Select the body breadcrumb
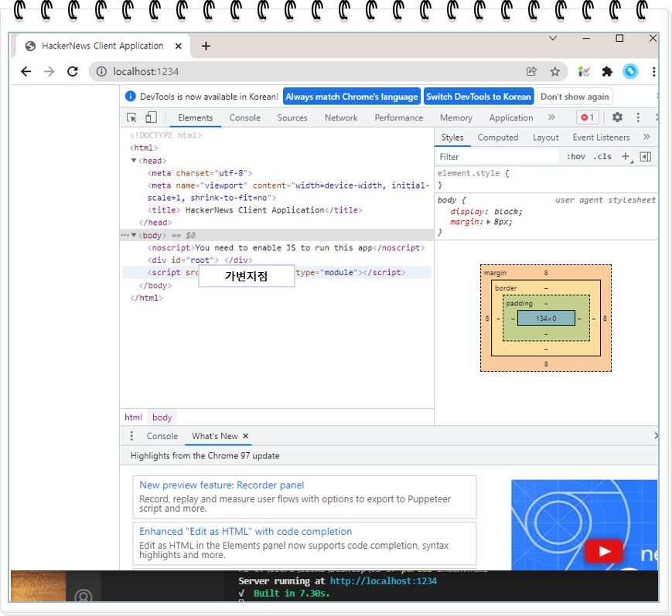Image resolution: width=672 pixels, height=616 pixels. (x=162, y=417)
